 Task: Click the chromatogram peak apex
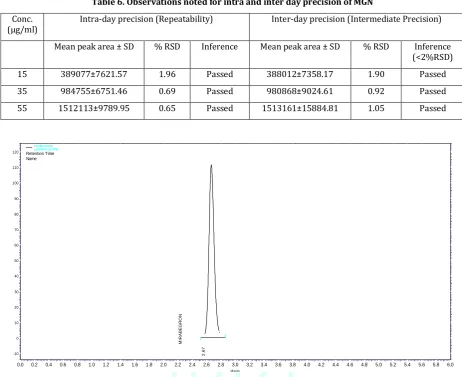[211, 165]
